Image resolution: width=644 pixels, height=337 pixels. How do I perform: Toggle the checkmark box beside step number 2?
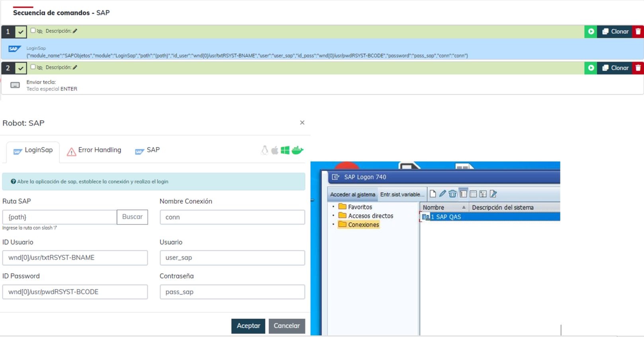click(x=21, y=68)
